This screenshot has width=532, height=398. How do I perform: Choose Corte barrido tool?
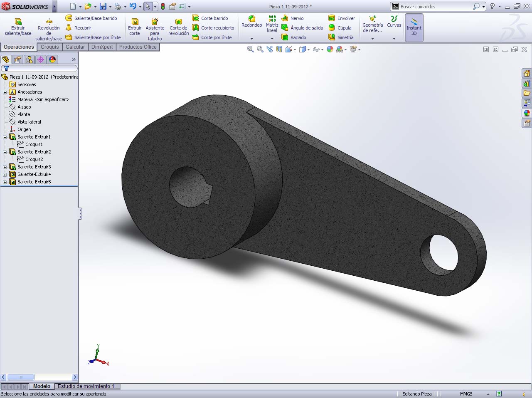[210, 18]
